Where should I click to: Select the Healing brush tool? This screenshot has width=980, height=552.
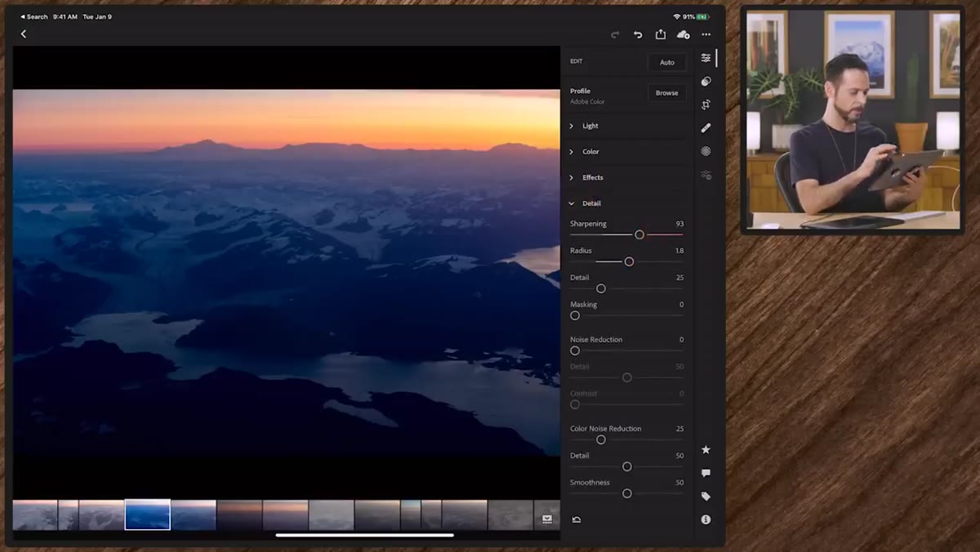click(706, 127)
